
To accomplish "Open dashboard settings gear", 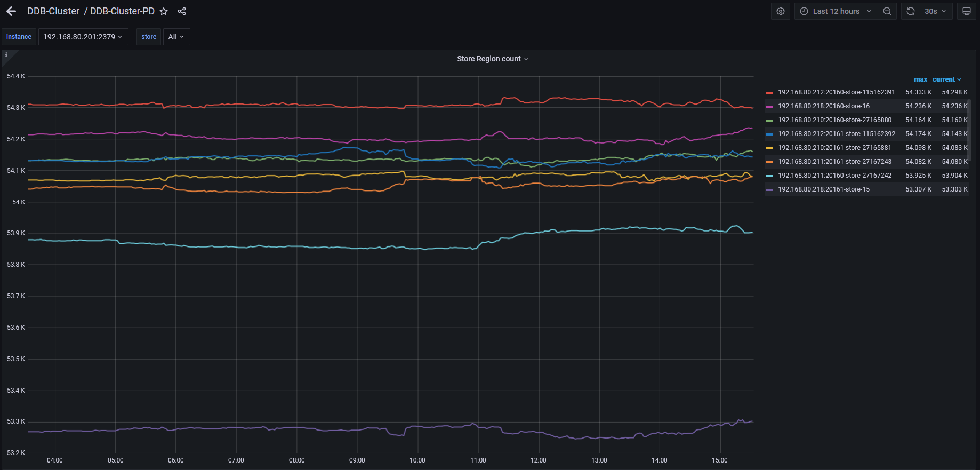I will [x=780, y=11].
